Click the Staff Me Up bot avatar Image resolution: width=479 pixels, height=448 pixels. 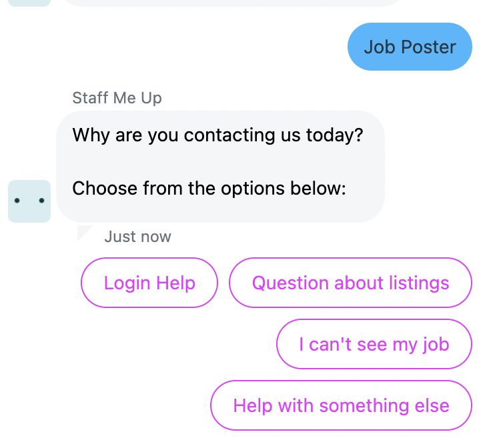[29, 201]
